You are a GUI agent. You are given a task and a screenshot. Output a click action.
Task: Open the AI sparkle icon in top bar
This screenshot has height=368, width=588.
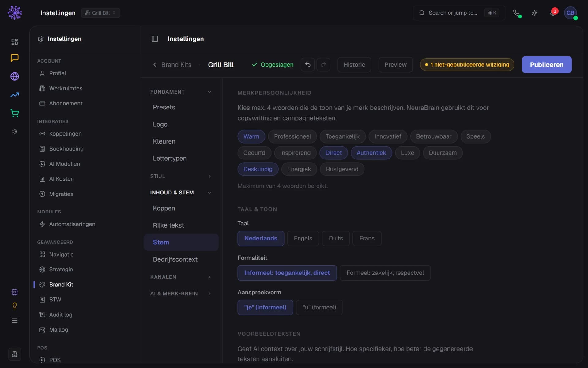tap(535, 13)
